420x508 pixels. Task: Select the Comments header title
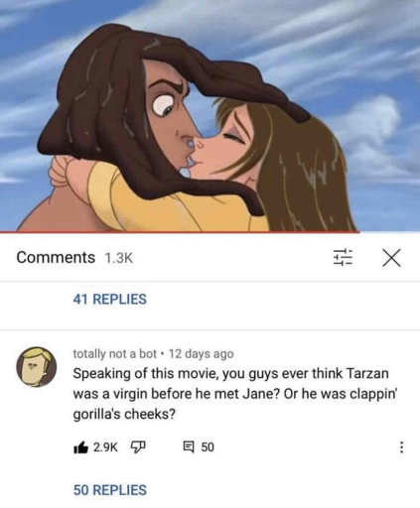(x=56, y=257)
